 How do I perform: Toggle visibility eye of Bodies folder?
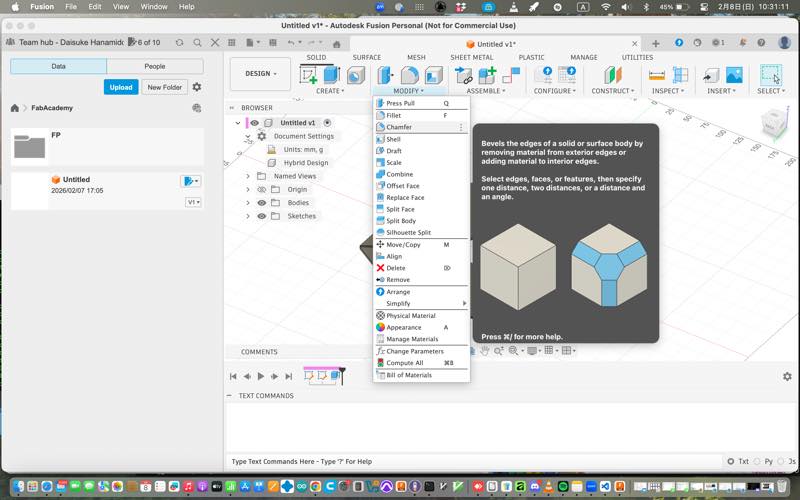click(x=262, y=203)
